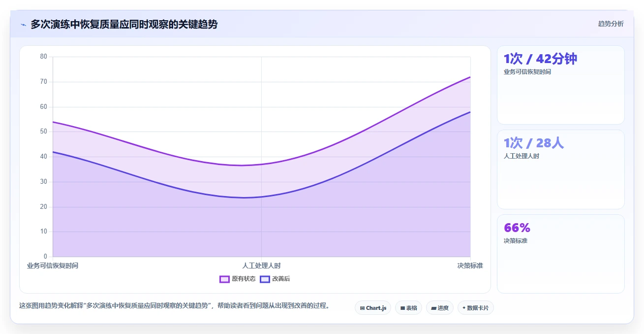Open the 66% 决策标准 stat card

click(x=560, y=254)
